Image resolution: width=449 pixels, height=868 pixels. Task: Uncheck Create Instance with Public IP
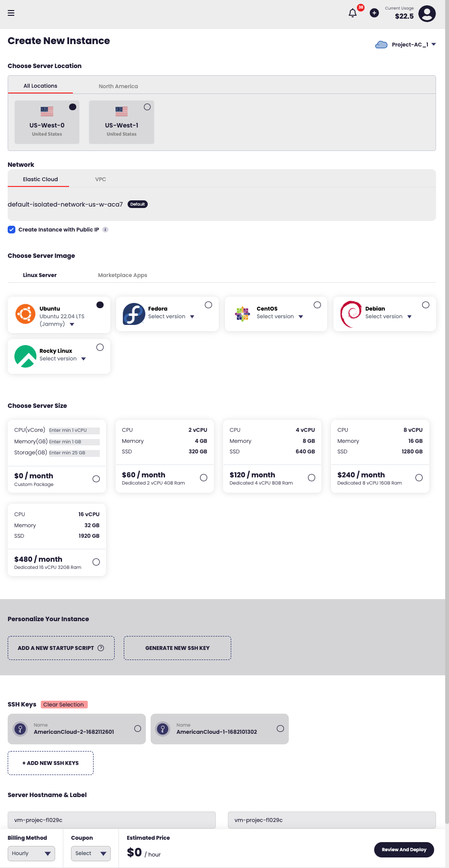pyautogui.click(x=12, y=230)
